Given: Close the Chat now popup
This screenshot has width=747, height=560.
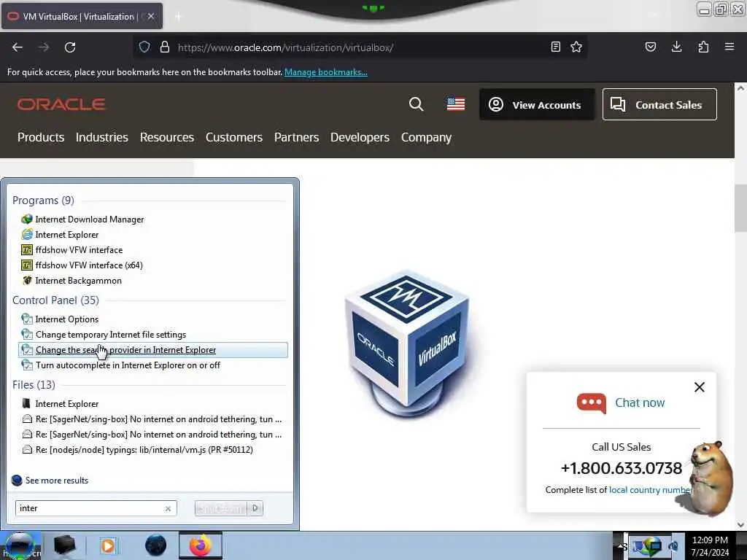Looking at the screenshot, I should [x=700, y=386].
